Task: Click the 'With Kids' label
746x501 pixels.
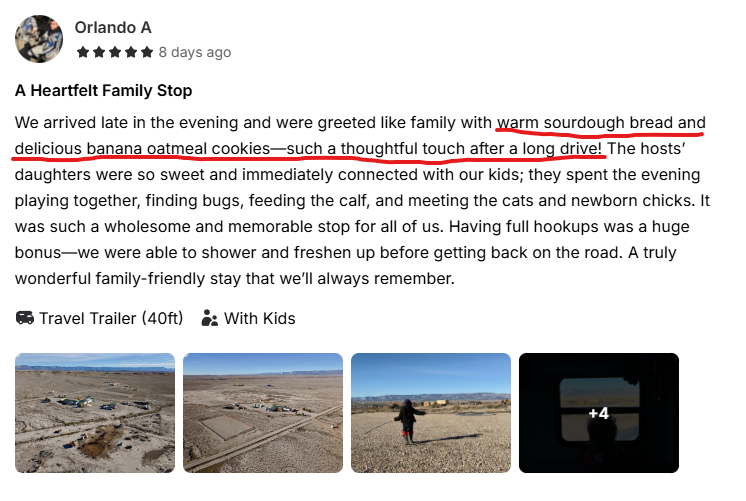Action: pos(259,319)
